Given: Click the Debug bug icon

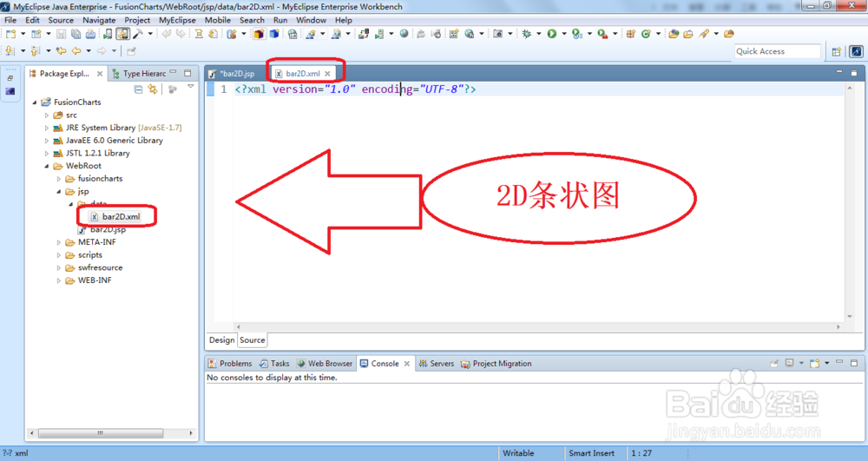Looking at the screenshot, I should click(x=527, y=34).
